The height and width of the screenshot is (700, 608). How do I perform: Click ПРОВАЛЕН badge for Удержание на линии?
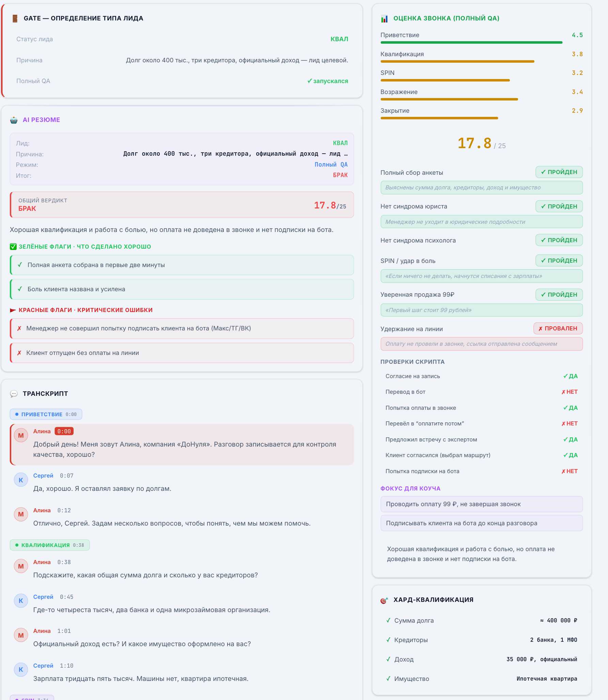(558, 328)
